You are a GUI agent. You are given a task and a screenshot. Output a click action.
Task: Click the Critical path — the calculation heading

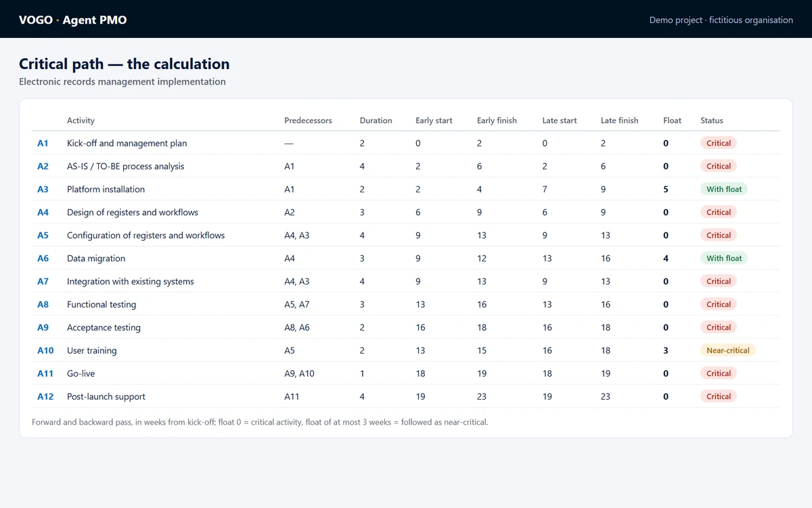(125, 64)
